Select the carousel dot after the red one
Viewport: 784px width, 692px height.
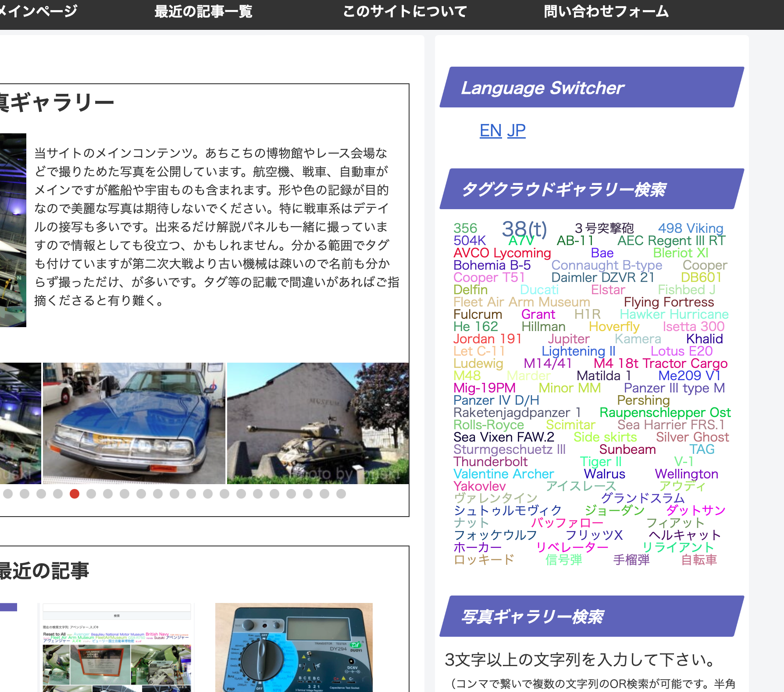point(91,494)
